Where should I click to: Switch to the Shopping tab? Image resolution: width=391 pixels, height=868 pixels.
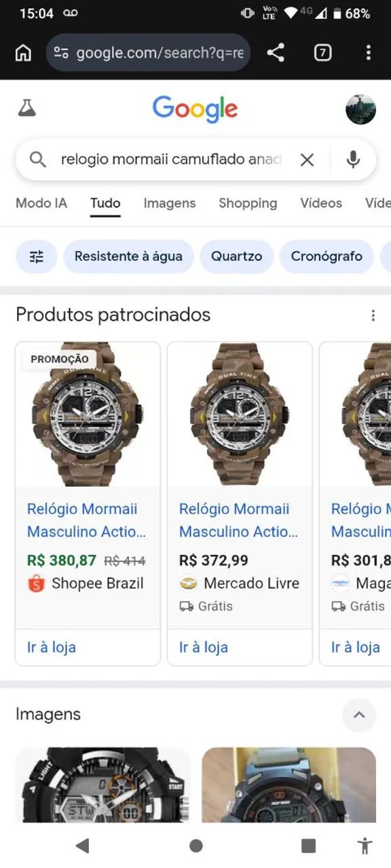point(247,203)
